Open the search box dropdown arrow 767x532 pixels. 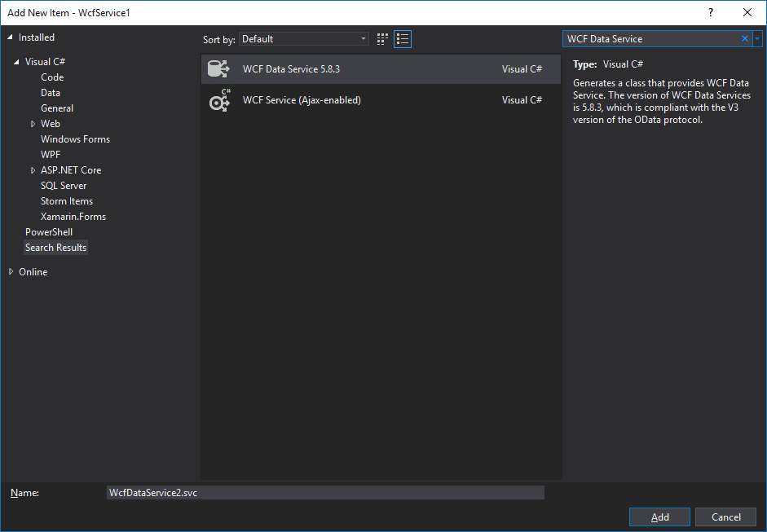[757, 38]
